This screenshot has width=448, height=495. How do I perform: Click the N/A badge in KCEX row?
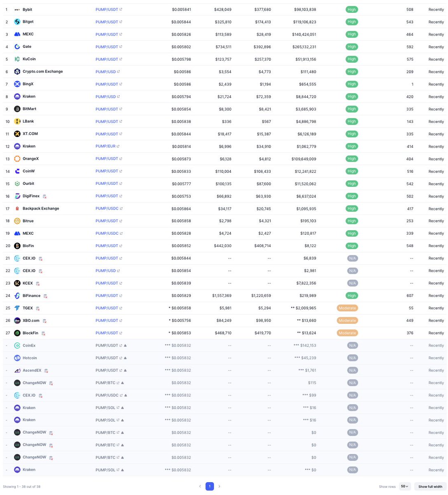tap(352, 283)
